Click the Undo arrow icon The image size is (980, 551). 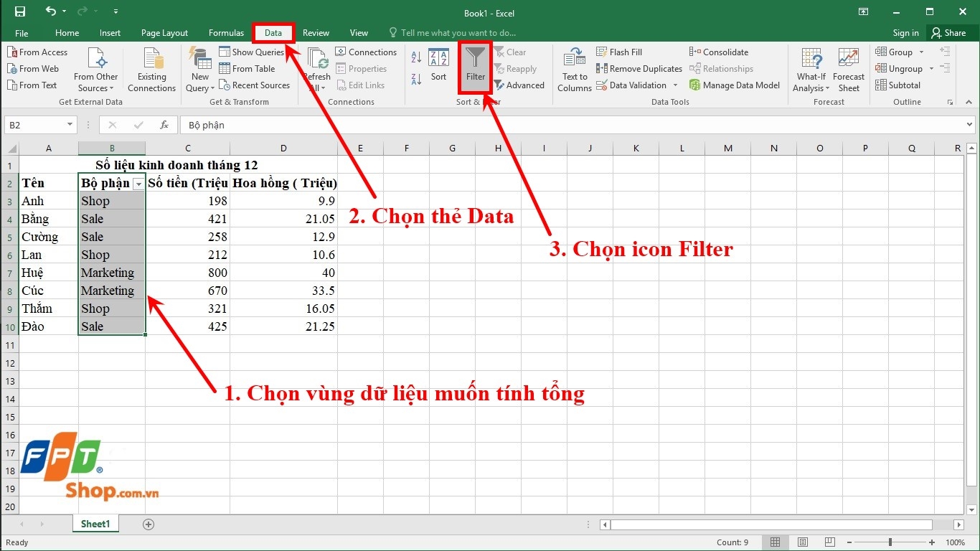(x=50, y=11)
